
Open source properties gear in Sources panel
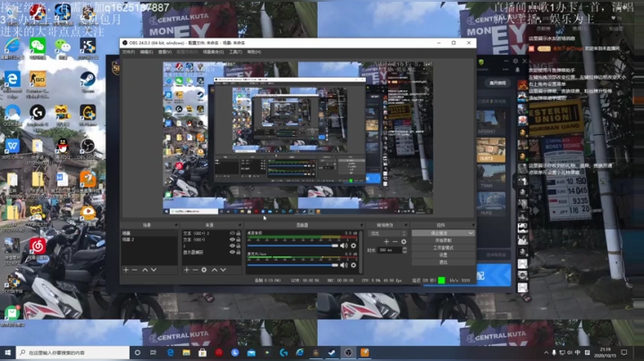click(x=204, y=270)
